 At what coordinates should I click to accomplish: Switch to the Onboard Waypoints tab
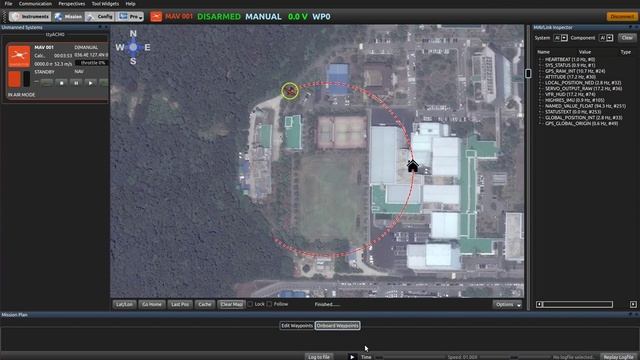tap(338, 326)
